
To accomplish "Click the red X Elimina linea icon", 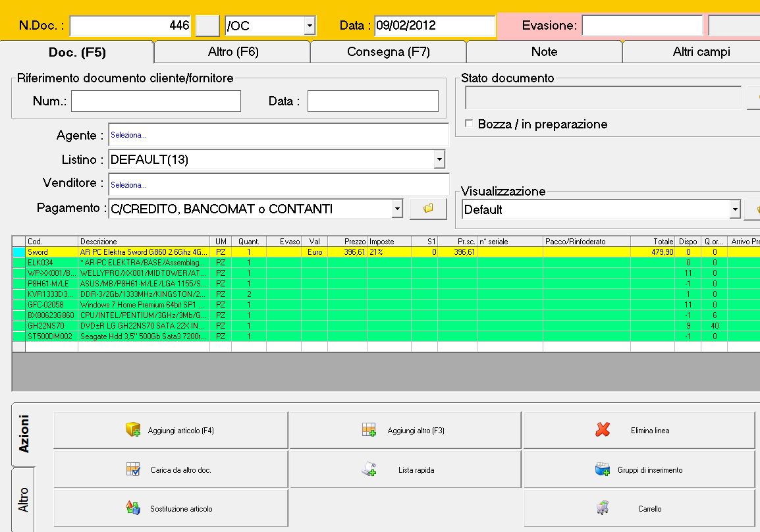I will (x=602, y=430).
